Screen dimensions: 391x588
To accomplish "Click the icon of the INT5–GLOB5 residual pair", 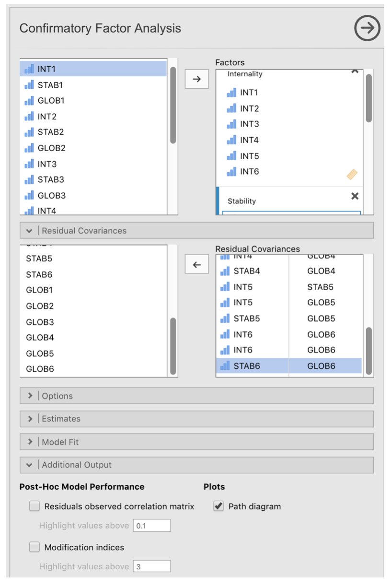I will pos(225,303).
